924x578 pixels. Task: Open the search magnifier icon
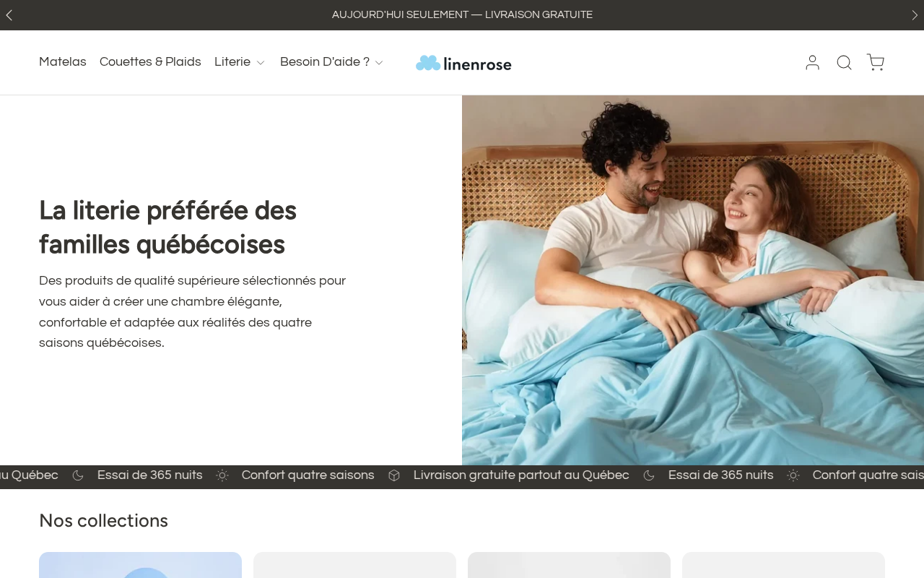coord(844,63)
